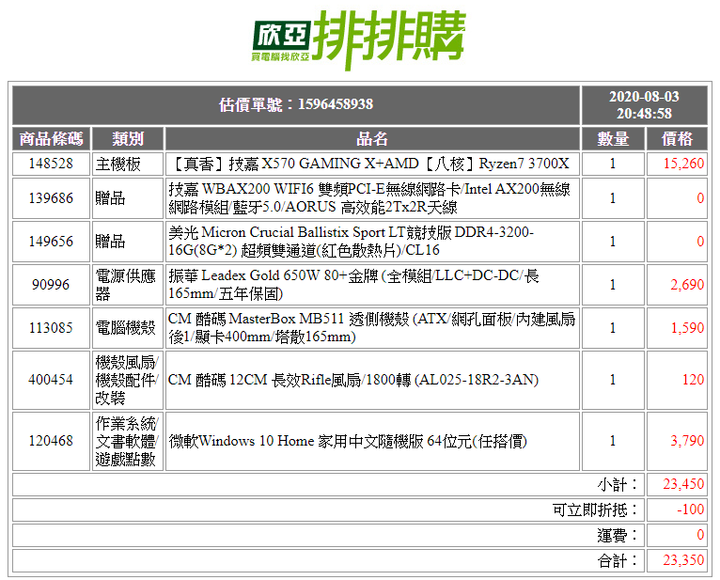Select product code 120468
The width and height of the screenshot is (720, 580).
[x=51, y=441]
